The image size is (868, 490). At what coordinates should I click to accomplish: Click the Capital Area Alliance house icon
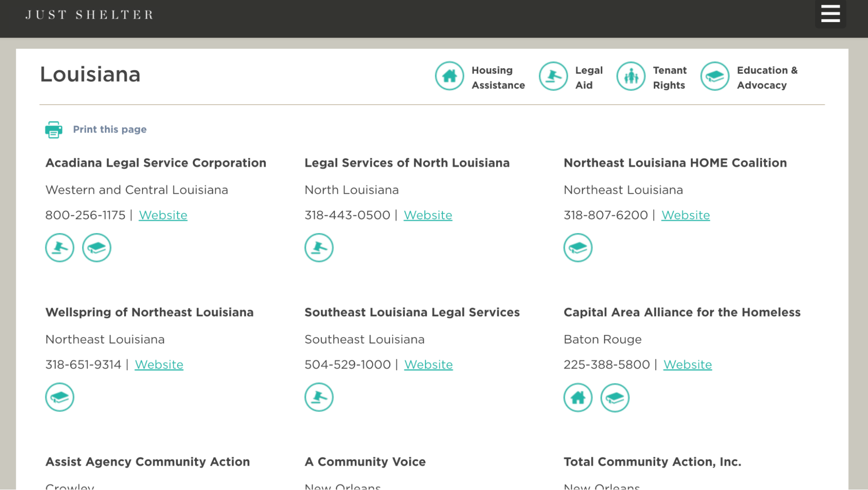578,397
